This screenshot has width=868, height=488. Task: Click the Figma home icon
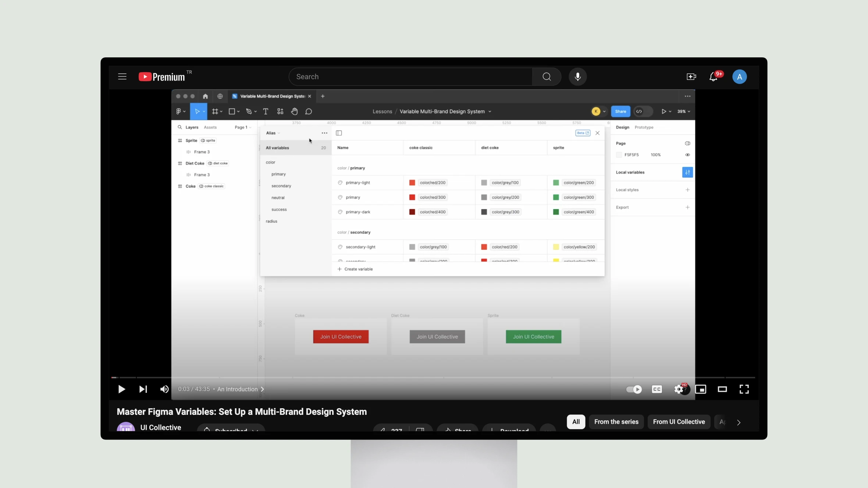205,96
